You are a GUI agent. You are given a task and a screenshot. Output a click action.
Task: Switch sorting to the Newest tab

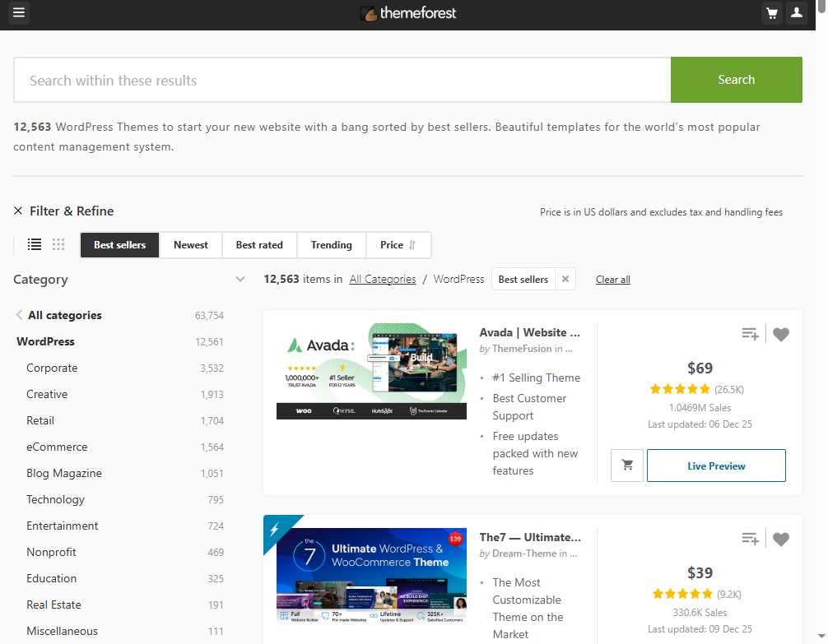[x=191, y=244]
